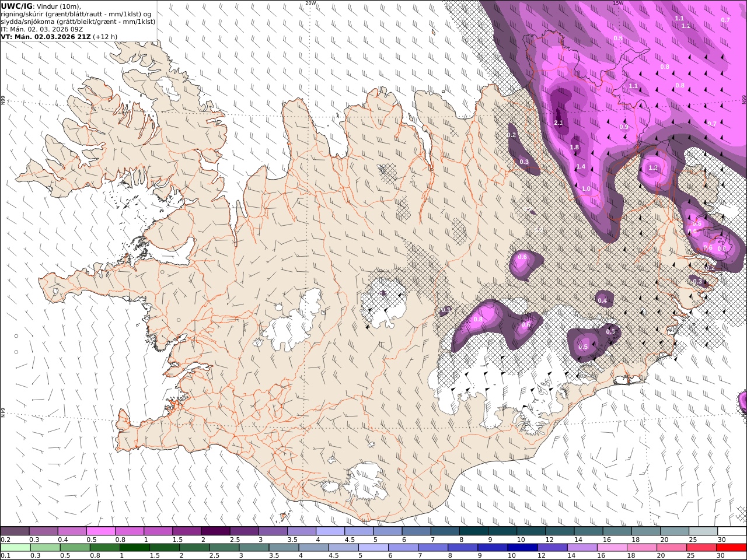Select the periwinkle swatch labeled 7 in lower legend
The height and width of the screenshot is (560, 747).
point(434,548)
